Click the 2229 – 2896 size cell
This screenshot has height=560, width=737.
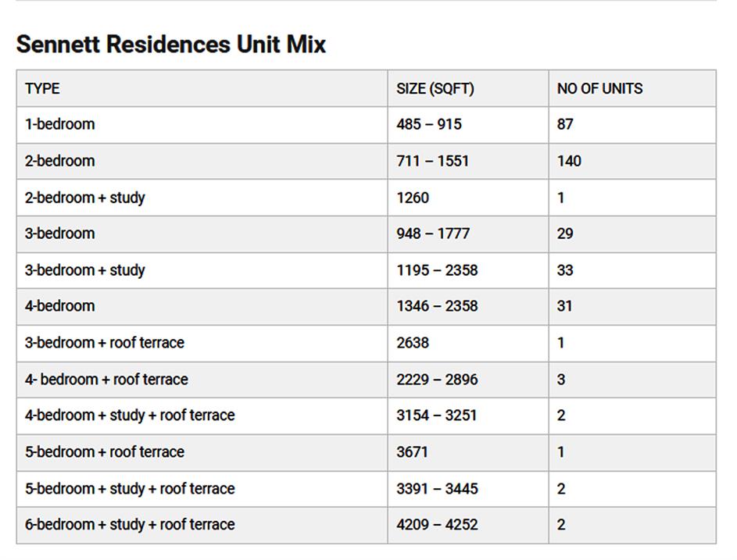coord(436,380)
